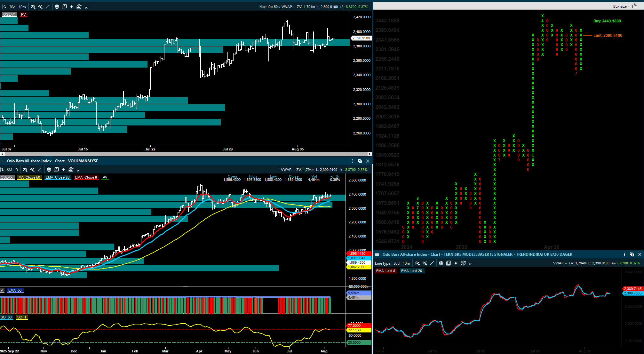Open the TRENDINDIKATOR window hamburger menu
The width and height of the screenshot is (644, 354).
377,254
